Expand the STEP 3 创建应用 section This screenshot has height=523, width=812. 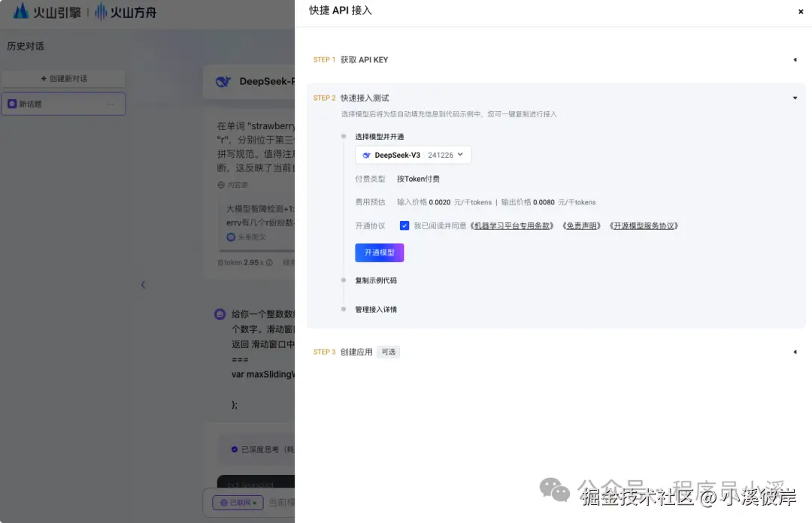point(795,351)
